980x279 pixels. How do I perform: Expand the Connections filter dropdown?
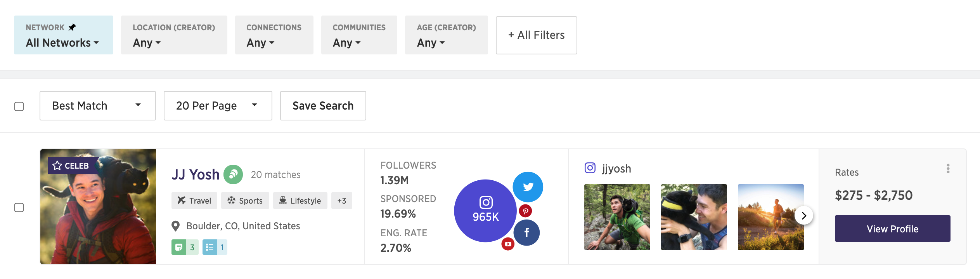pyautogui.click(x=274, y=35)
